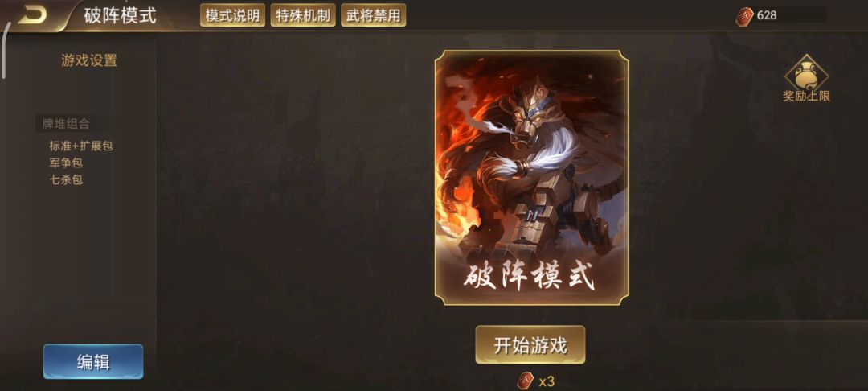
Task: Click the 游戏设置 game settings heading
Action: pyautogui.click(x=89, y=60)
